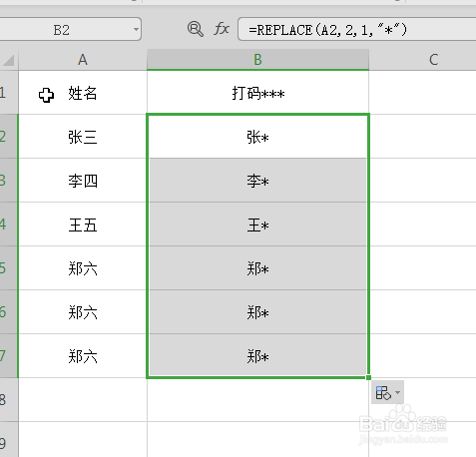This screenshot has height=457, width=476.
Task: Select row 6 header
Action: tap(9, 312)
